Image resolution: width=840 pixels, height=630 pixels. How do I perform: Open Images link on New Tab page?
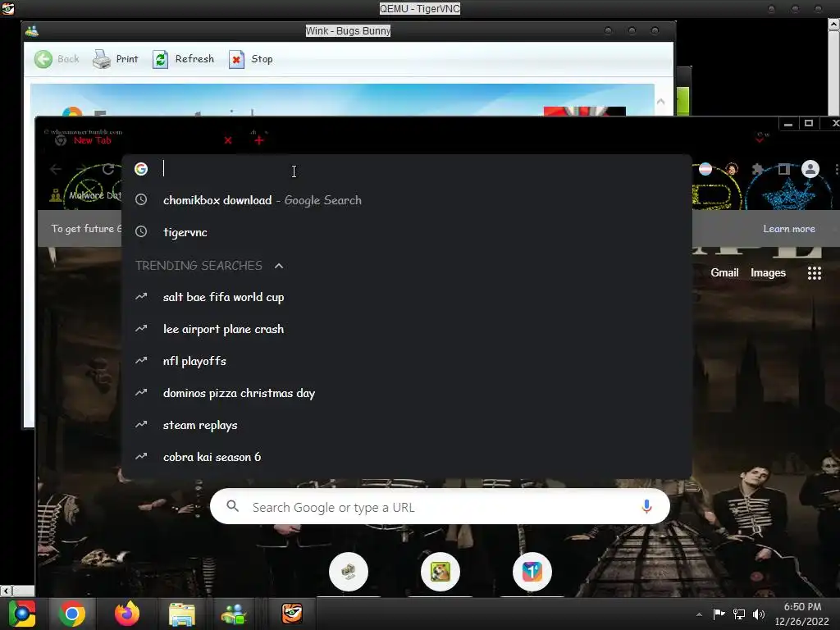coord(768,272)
